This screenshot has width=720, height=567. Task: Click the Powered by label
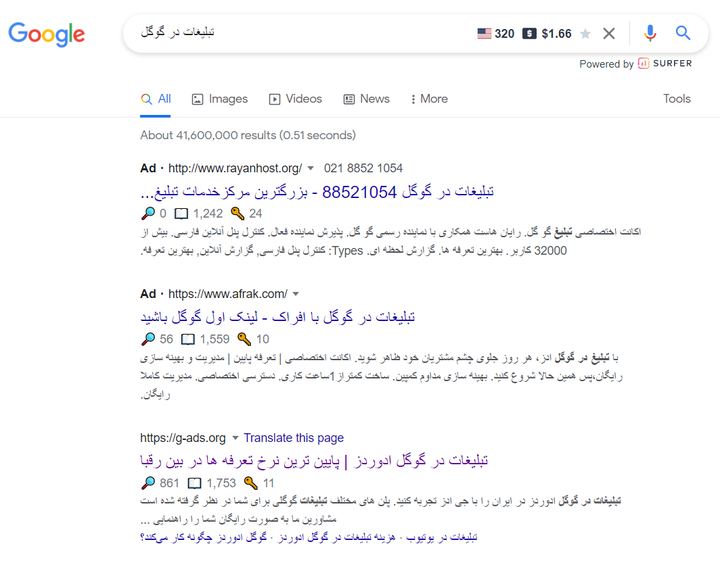click(x=606, y=64)
